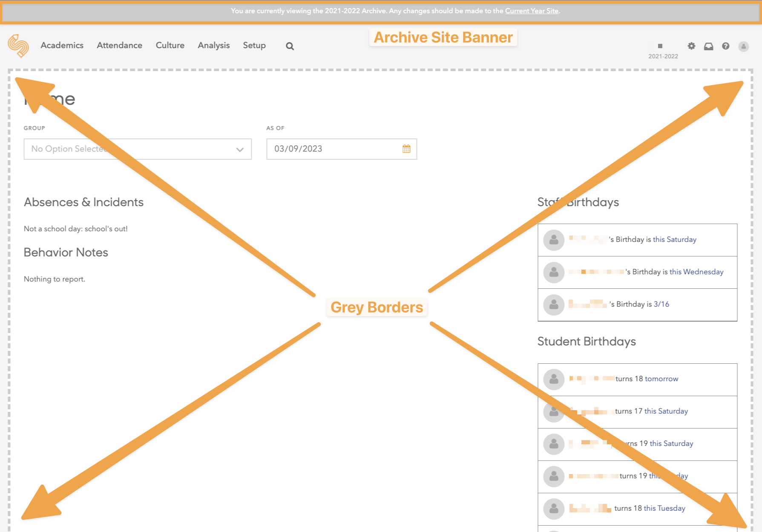Click the orange spiral home logo
Viewport: 762px width, 532px height.
click(x=18, y=46)
